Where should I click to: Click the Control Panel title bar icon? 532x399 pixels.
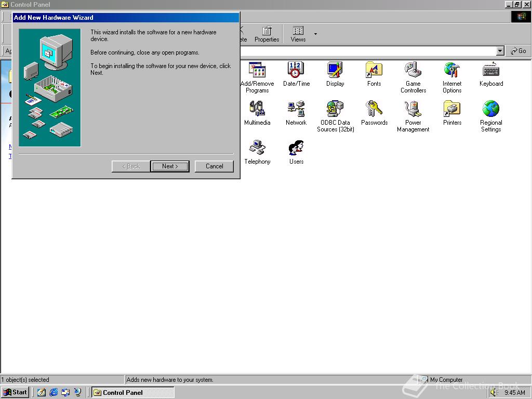[5, 4]
